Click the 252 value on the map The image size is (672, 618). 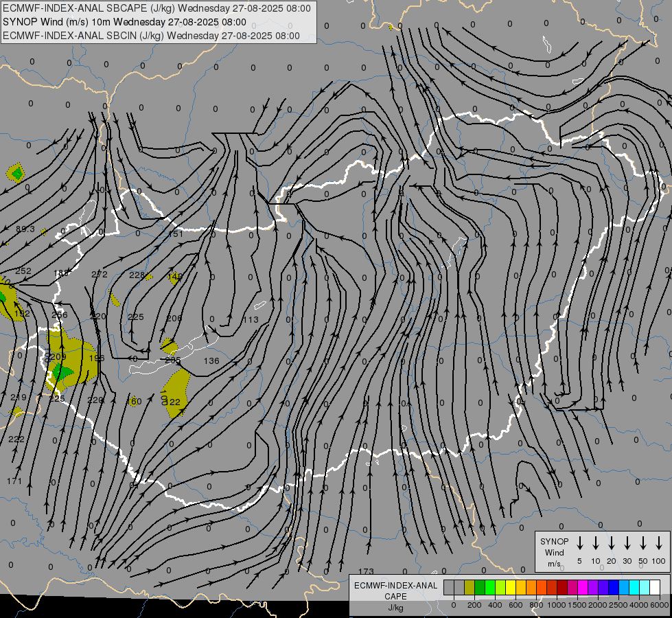click(23, 271)
